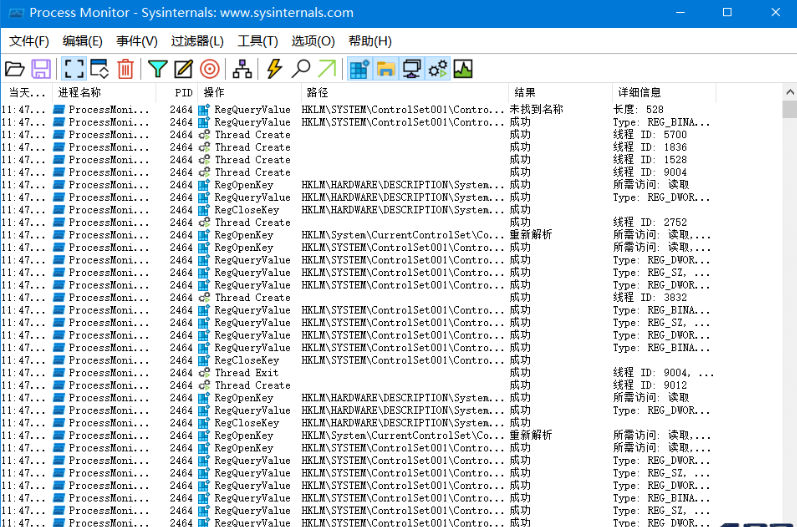Click the vertical scrollbar up arrow
This screenshot has height=527, width=797.
[x=789, y=109]
